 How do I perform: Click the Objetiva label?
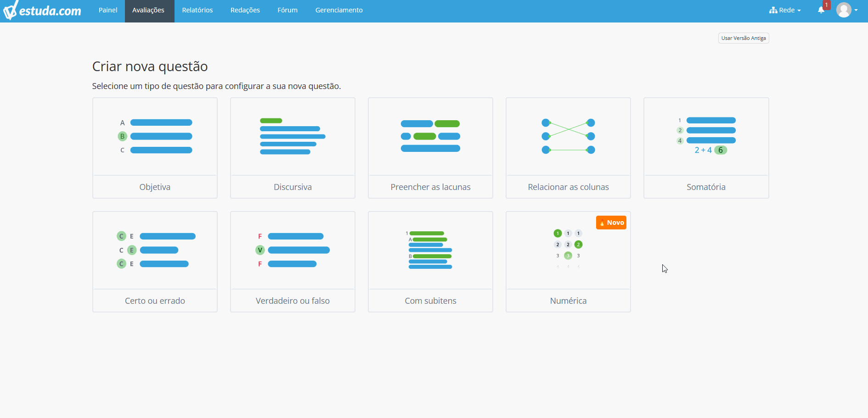(155, 187)
